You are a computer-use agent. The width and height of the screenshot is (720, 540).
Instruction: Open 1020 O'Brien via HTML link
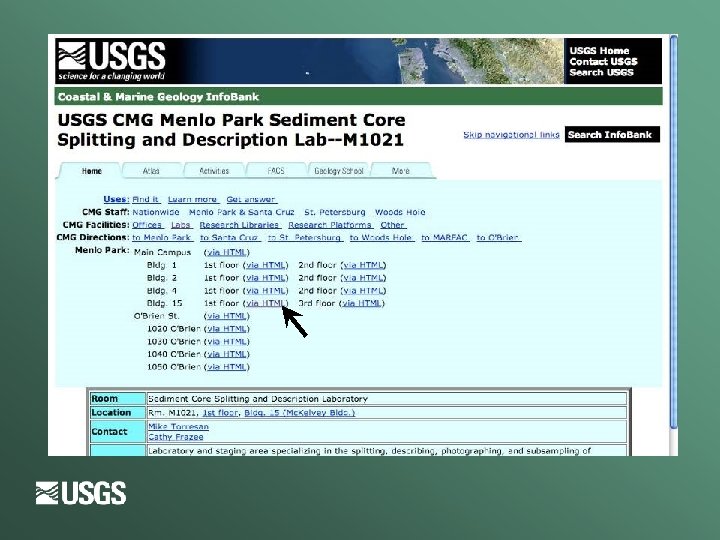227,329
